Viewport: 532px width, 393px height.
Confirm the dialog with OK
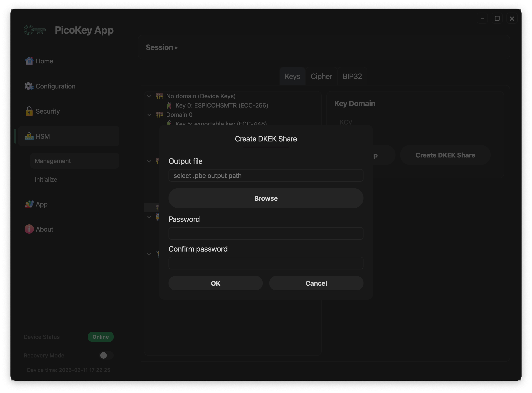click(x=215, y=283)
